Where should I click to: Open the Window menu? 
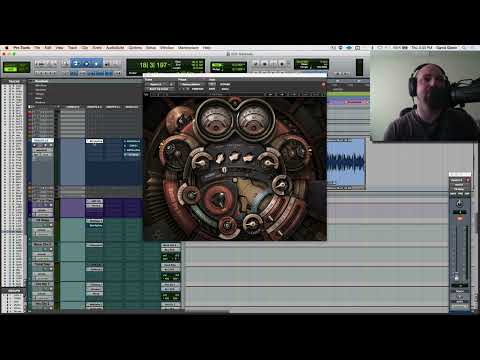click(167, 48)
